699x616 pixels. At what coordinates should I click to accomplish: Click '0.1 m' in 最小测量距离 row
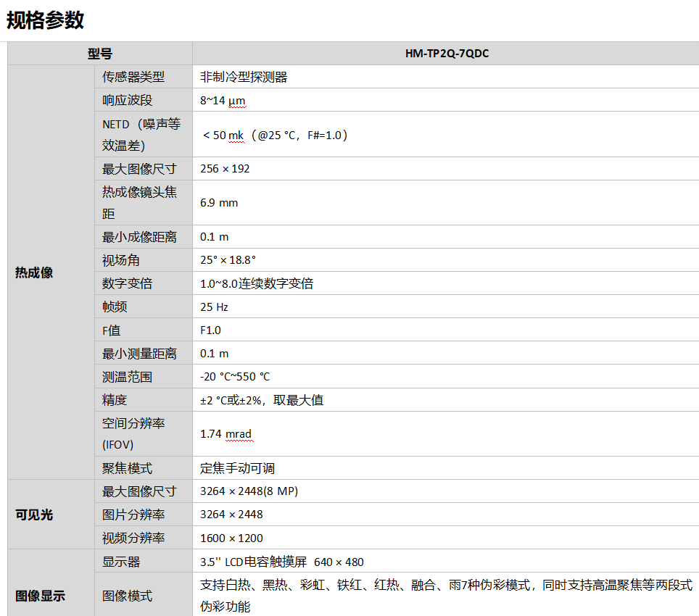(214, 354)
